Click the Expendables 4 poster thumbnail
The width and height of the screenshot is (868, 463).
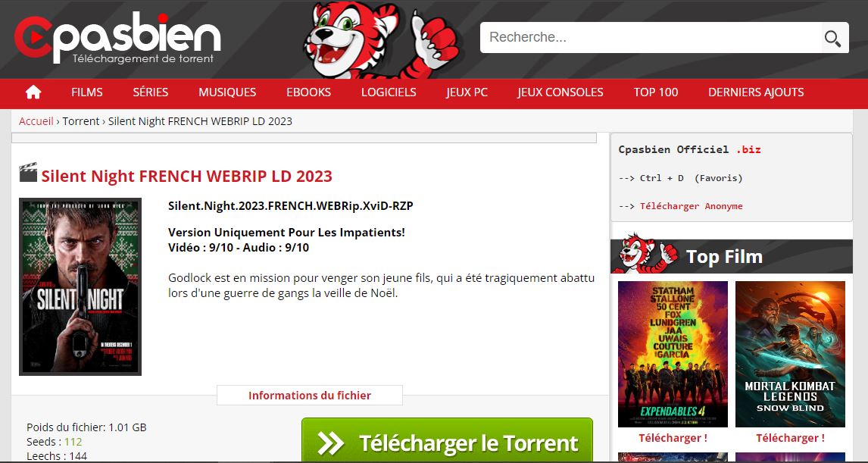[673, 354]
